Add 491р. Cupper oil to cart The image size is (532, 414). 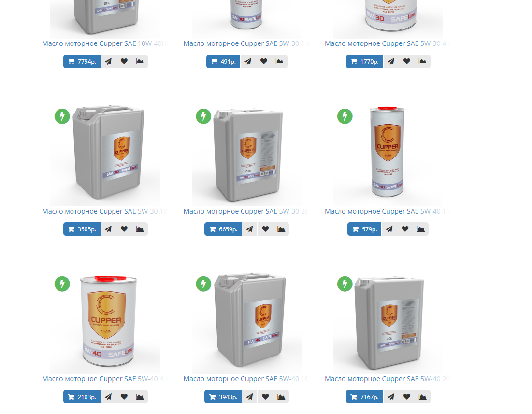(x=223, y=61)
